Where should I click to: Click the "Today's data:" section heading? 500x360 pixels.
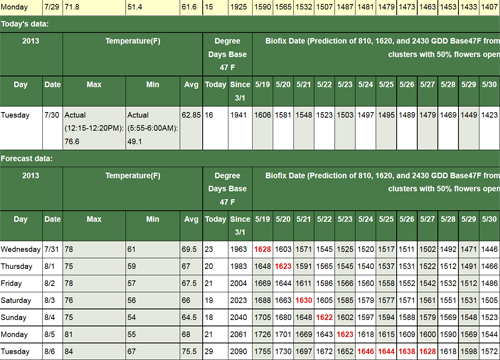[25, 24]
